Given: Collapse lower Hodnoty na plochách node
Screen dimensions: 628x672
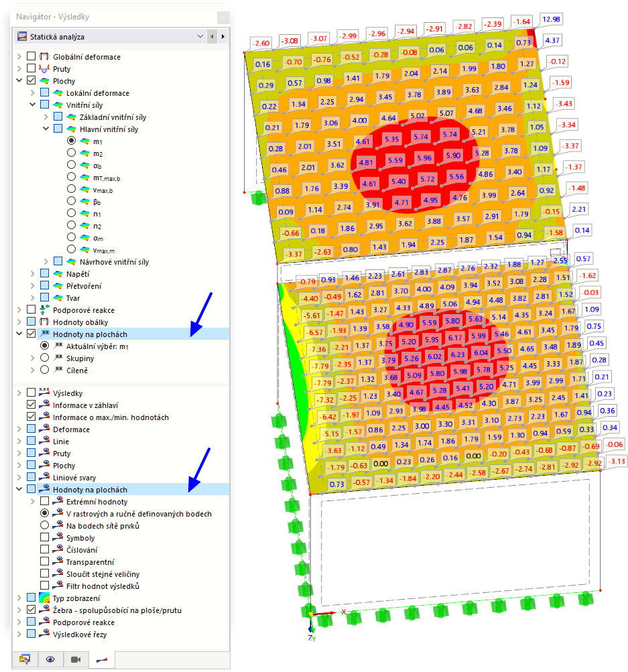Looking at the screenshot, I should pos(19,489).
